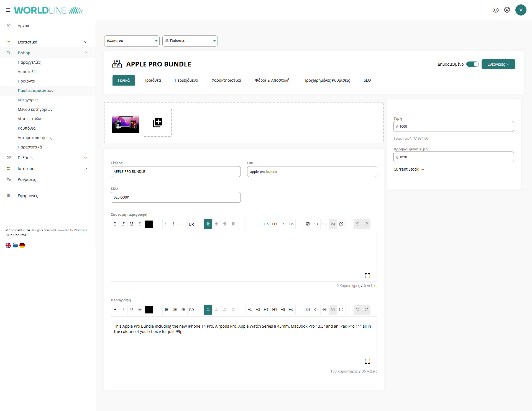
Task: Insert link in description toolbar
Action: (324, 310)
